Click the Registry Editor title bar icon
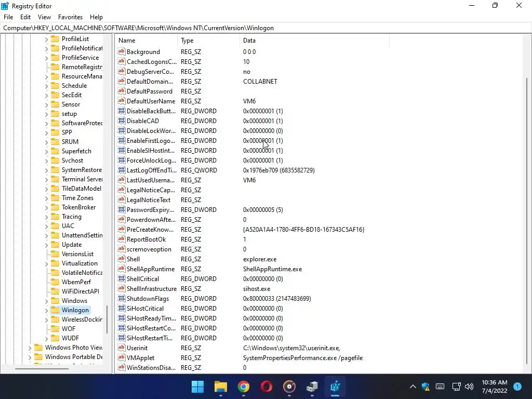The width and height of the screenshot is (532, 399). tap(5, 6)
